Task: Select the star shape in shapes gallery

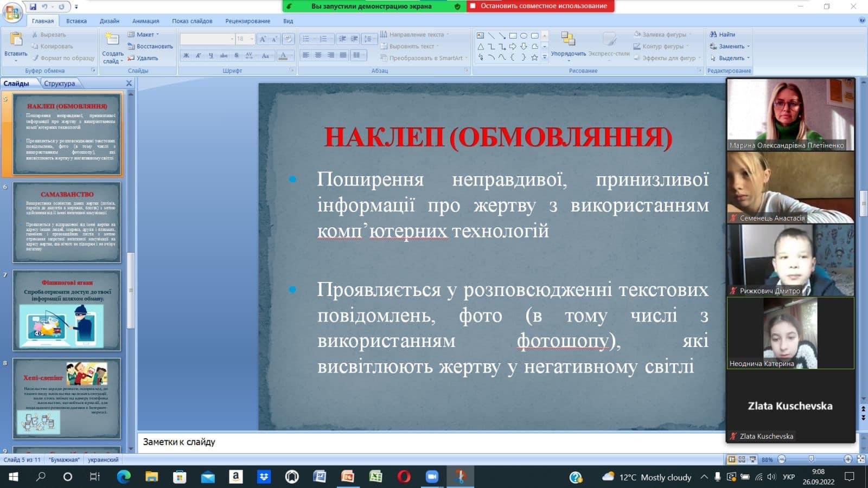Action: point(534,57)
